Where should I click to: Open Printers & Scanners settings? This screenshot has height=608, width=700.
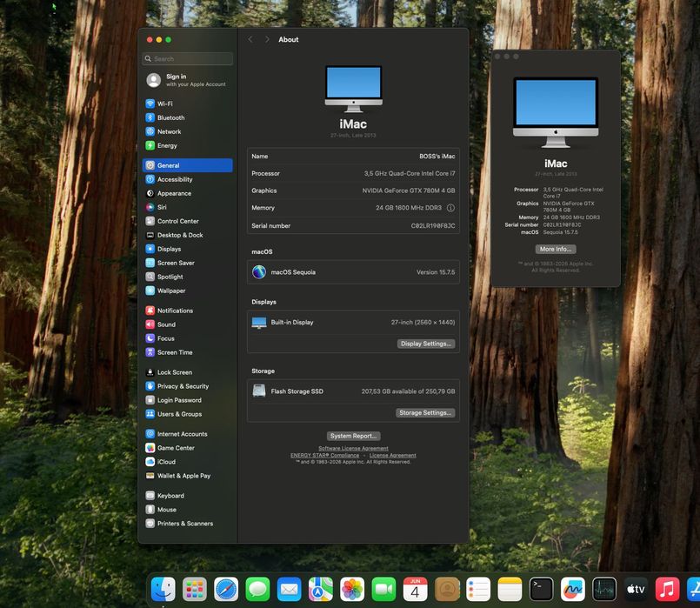pyautogui.click(x=188, y=523)
